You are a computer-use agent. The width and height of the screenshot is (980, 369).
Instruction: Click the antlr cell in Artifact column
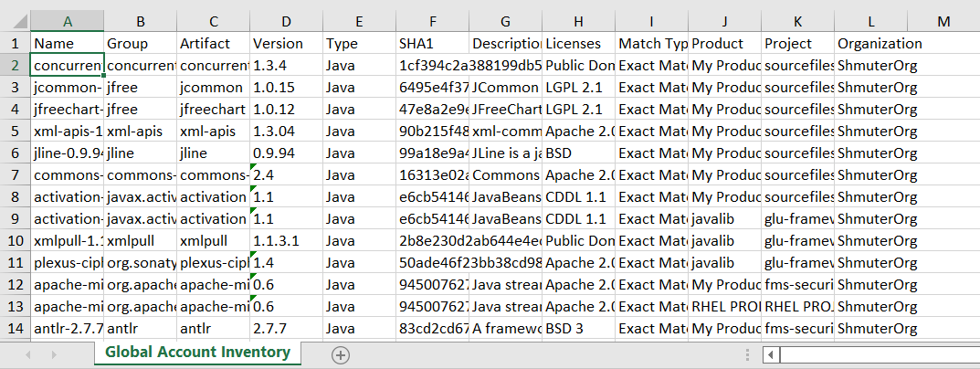[x=213, y=328]
